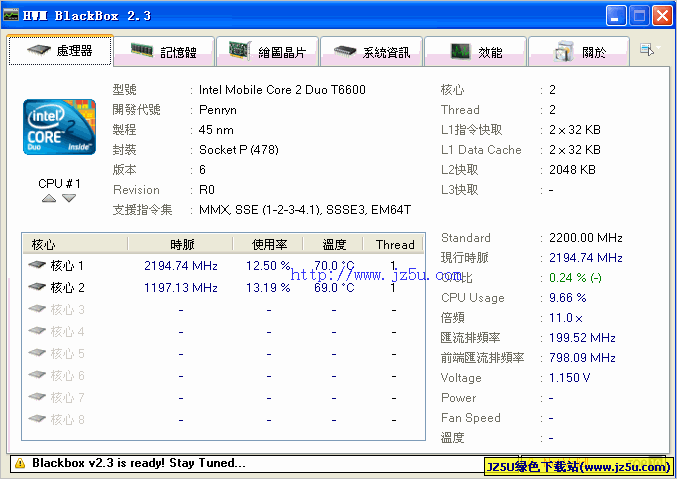The height and width of the screenshot is (479, 677).
Task: Click the 798.09 MHz front side bus value
Action: click(582, 358)
